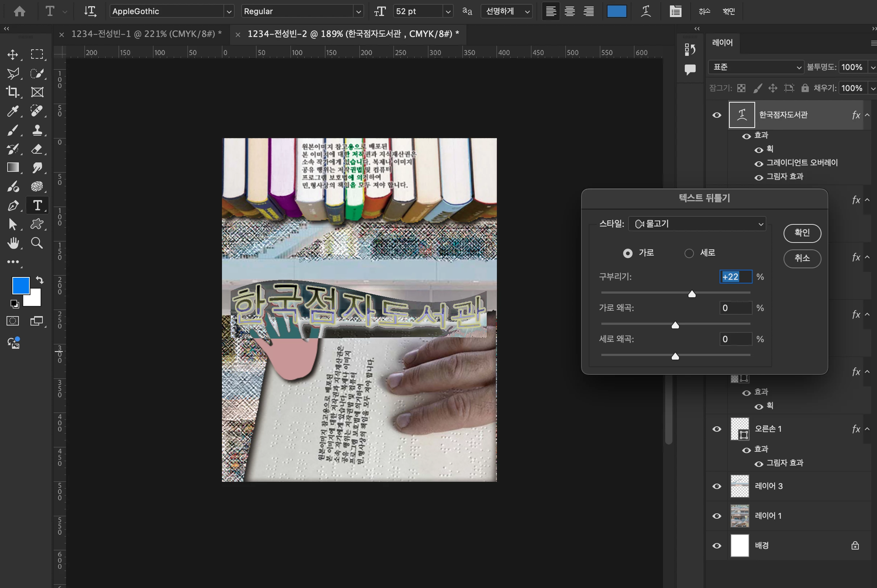Click the center text alignment icon

569,11
